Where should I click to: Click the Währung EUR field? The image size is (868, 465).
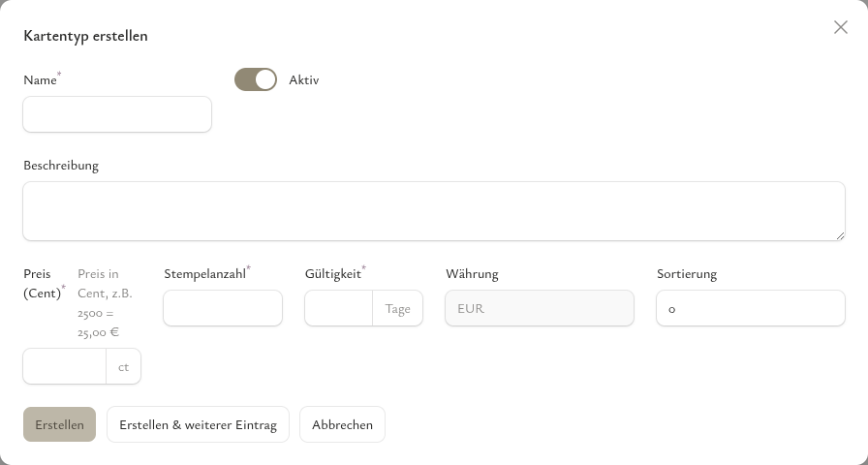click(x=540, y=308)
